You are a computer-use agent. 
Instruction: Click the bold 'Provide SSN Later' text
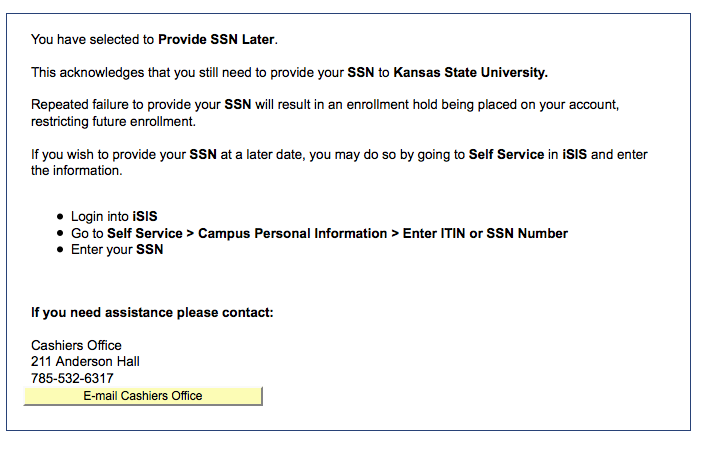tap(216, 39)
